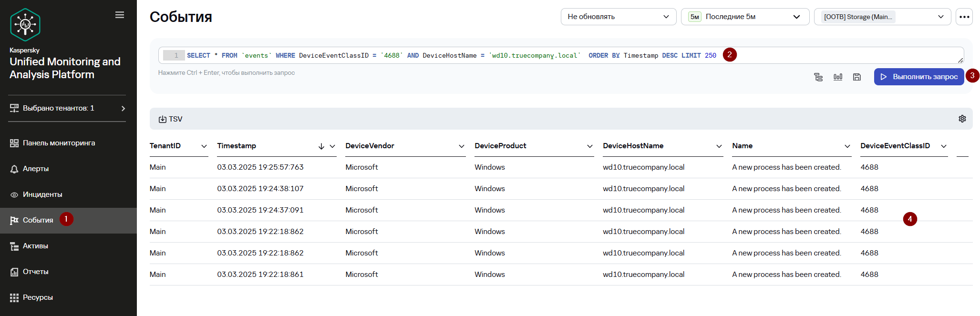This screenshot has height=316, width=980.
Task: Open table settings gear icon
Action: pyautogui.click(x=962, y=119)
